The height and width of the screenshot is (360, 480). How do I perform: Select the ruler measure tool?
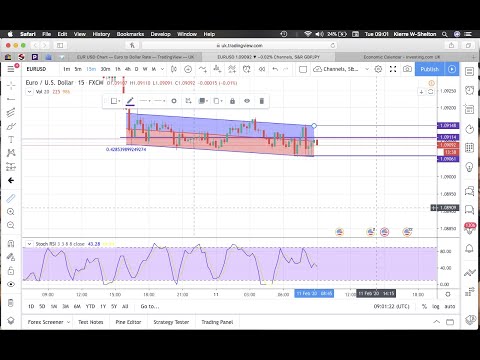(11, 198)
